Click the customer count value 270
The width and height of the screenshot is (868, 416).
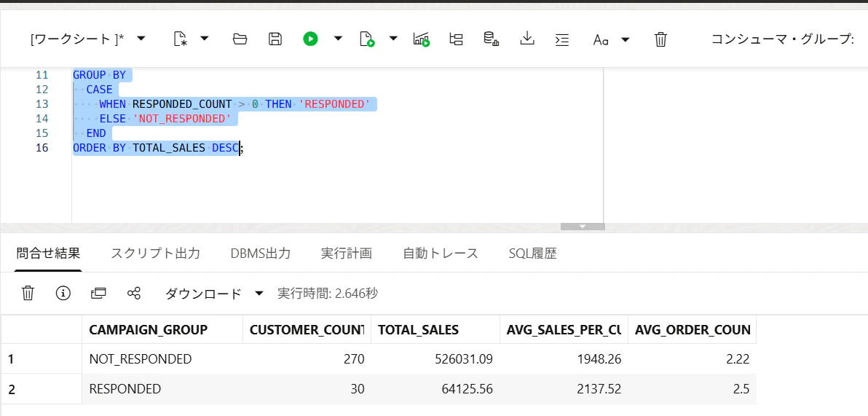(353, 359)
